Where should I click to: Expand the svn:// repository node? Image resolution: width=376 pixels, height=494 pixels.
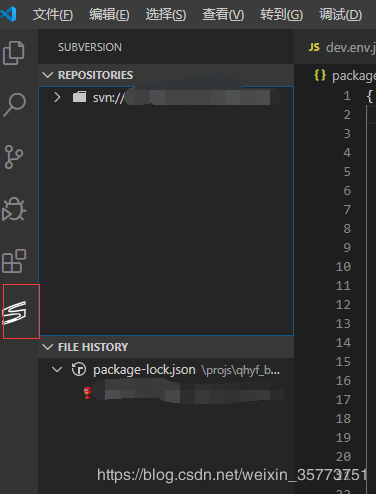tap(57, 97)
